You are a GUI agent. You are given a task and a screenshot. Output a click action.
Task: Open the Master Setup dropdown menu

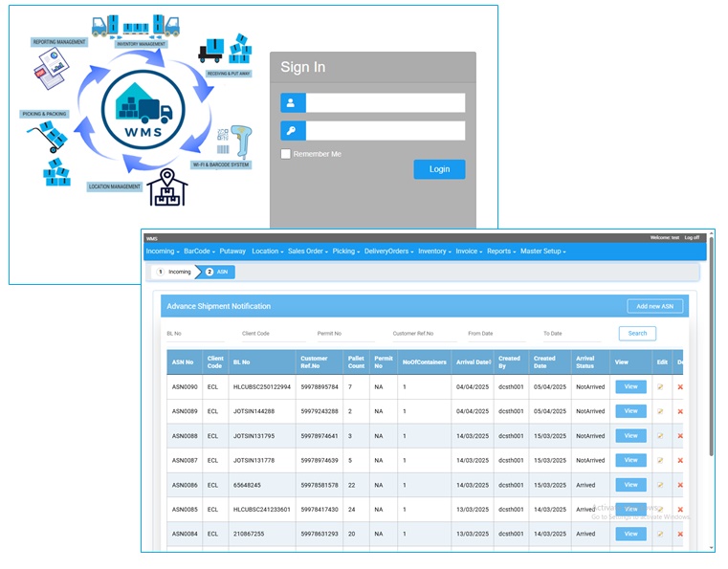click(542, 252)
